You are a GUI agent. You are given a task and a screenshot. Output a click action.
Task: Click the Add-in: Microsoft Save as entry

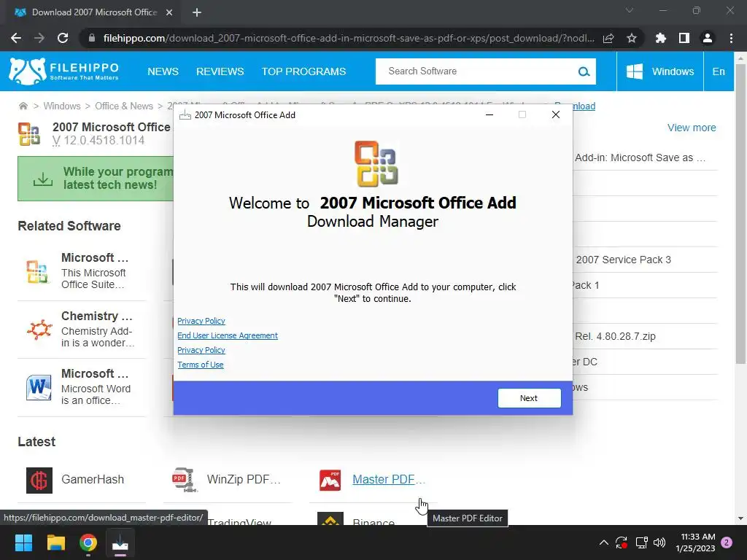coord(640,157)
